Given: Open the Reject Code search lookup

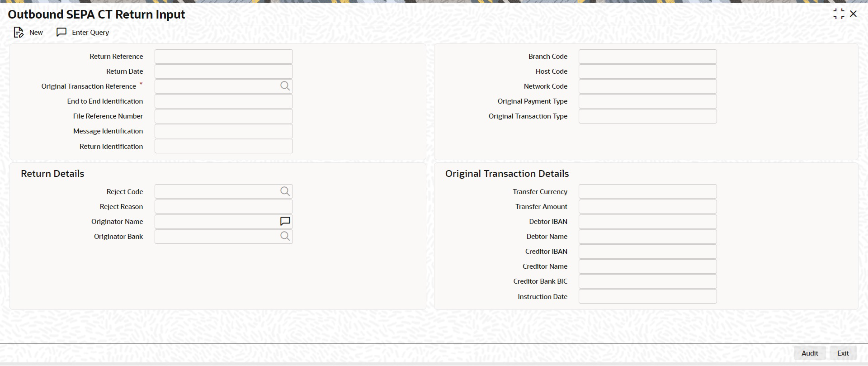Looking at the screenshot, I should tap(285, 191).
